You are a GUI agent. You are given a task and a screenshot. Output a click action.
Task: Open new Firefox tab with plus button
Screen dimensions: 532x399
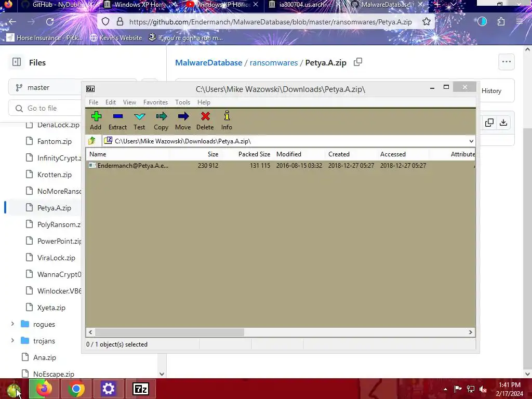click(x=437, y=4)
